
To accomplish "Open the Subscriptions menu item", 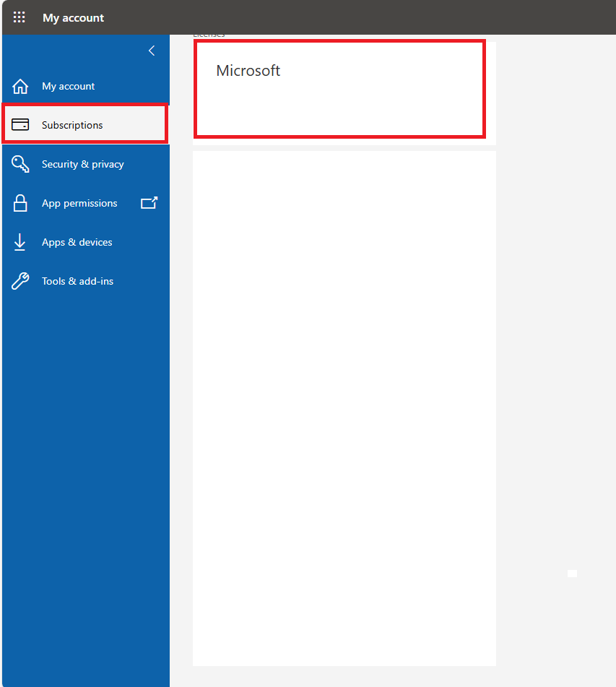I will click(x=85, y=124).
